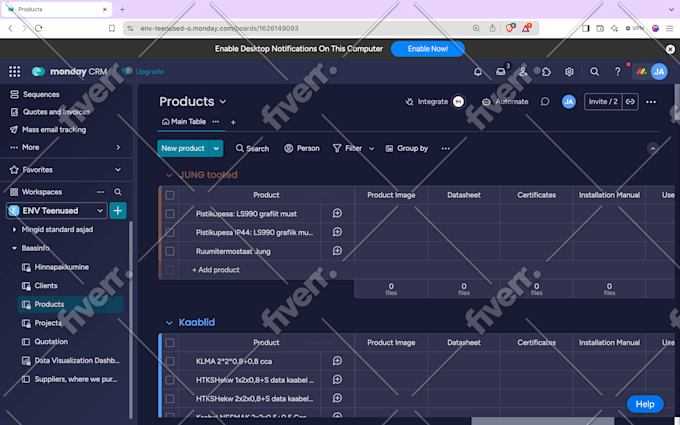This screenshot has height=425, width=680.
Task: Check the HTKSHekw 2x2x0,8+S row checkbox
Action: point(170,399)
